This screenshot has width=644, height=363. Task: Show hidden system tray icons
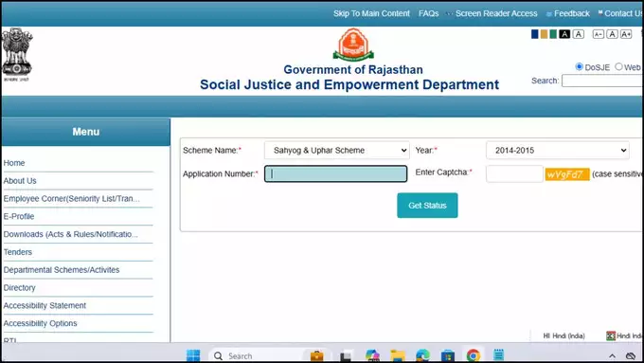pyautogui.click(x=612, y=356)
